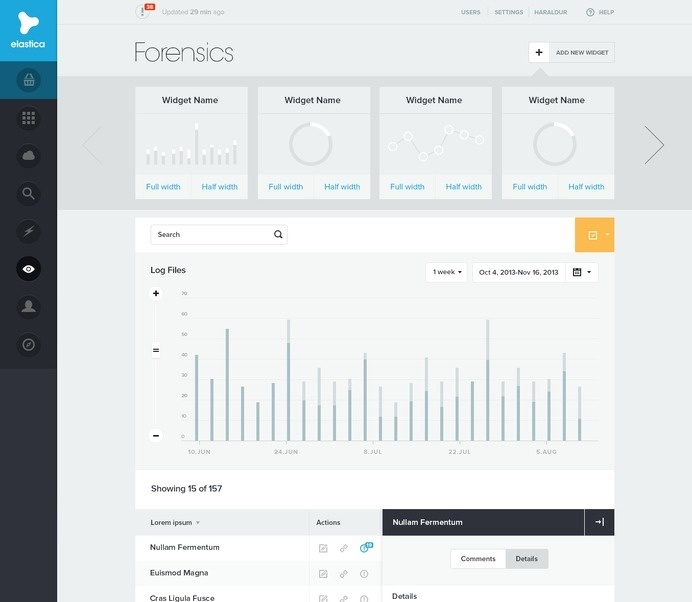Open the eye Forensics sidebar icon
Viewport: 692px width, 602px height.
pyautogui.click(x=29, y=269)
